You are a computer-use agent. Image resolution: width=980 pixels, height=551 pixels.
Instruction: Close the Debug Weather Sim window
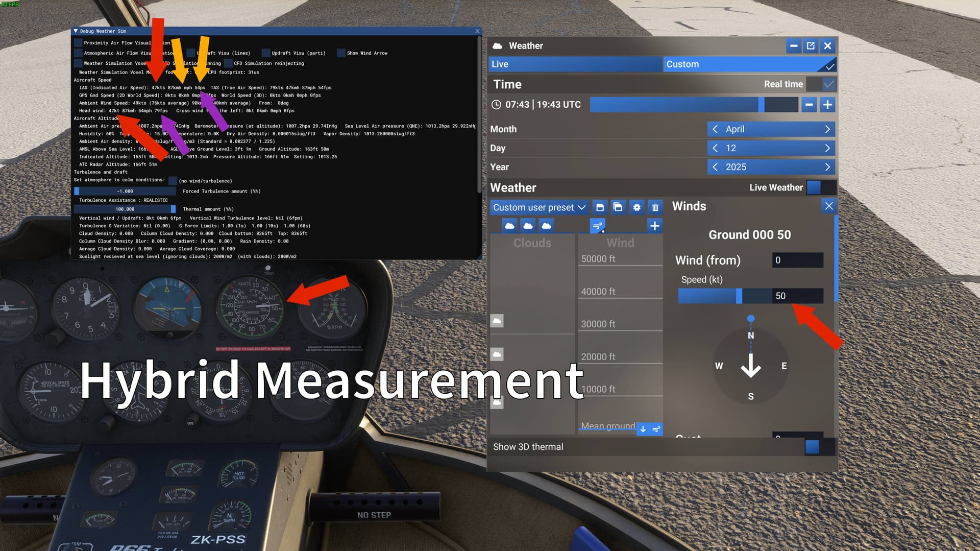point(477,31)
